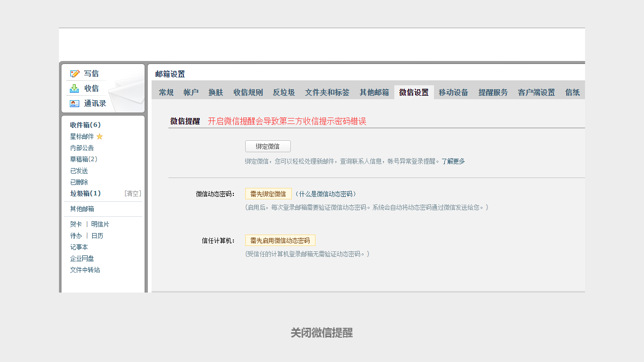Screen dimensions: 644x362
Task: Click the 需先启用微信动态密码 notice button
Action: point(280,241)
